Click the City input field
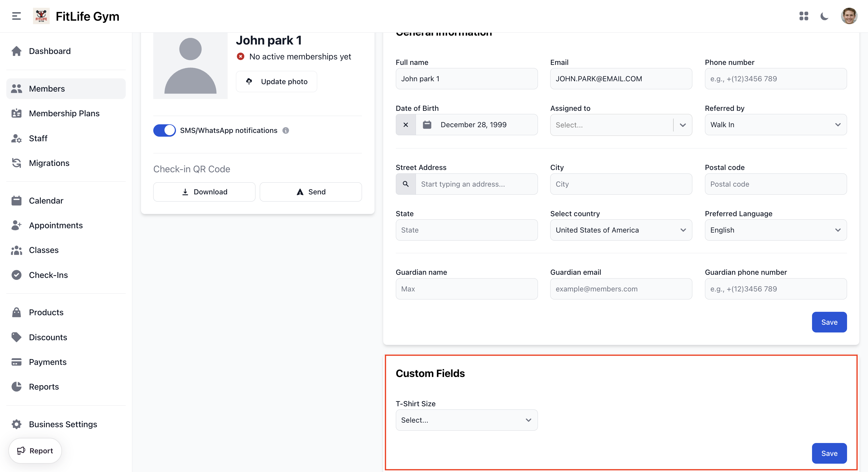The height and width of the screenshot is (472, 868). pos(621,184)
